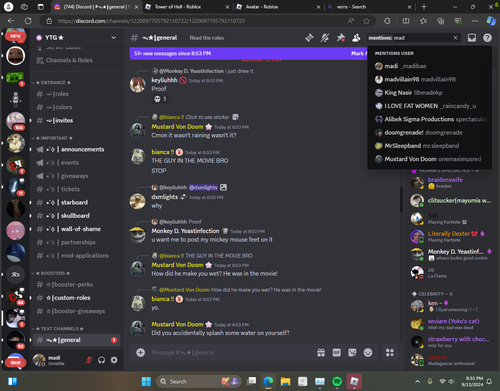Switch to Avatar - Roblox tab
Viewport: 500px width, 391px height.
pyautogui.click(x=278, y=7)
